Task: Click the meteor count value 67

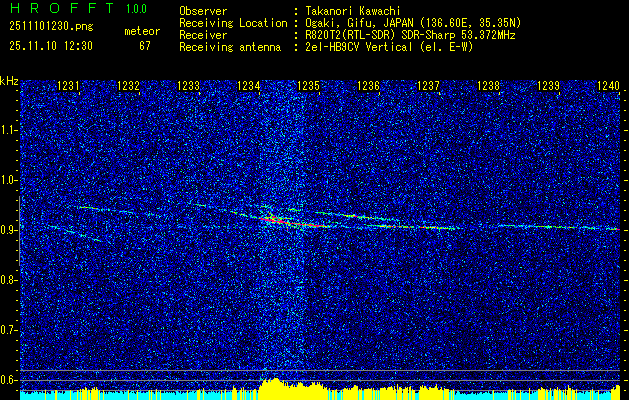Action: pyautogui.click(x=145, y=46)
